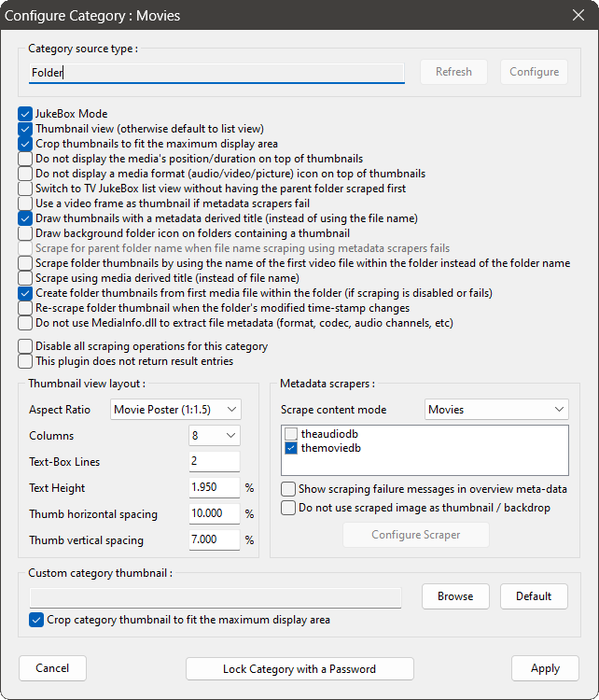Click the Text-Box Lines input field
Image resolution: width=599 pixels, height=700 pixels.
(215, 461)
